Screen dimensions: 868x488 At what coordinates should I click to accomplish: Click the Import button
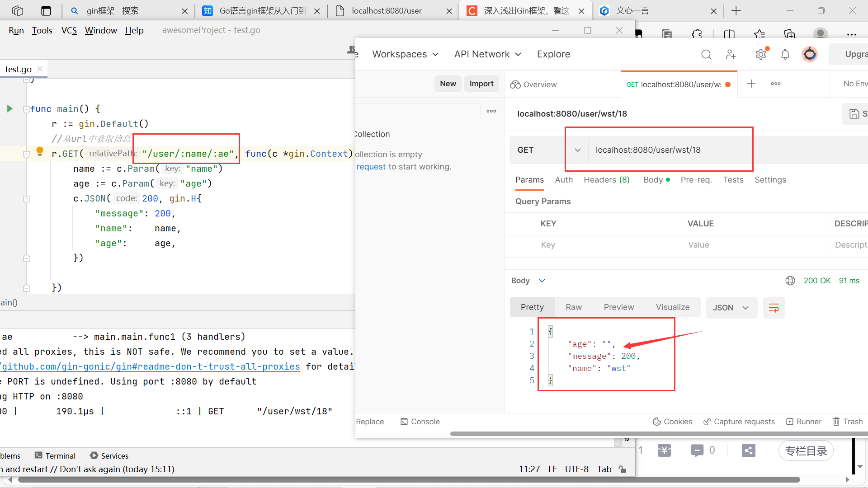pyautogui.click(x=481, y=84)
